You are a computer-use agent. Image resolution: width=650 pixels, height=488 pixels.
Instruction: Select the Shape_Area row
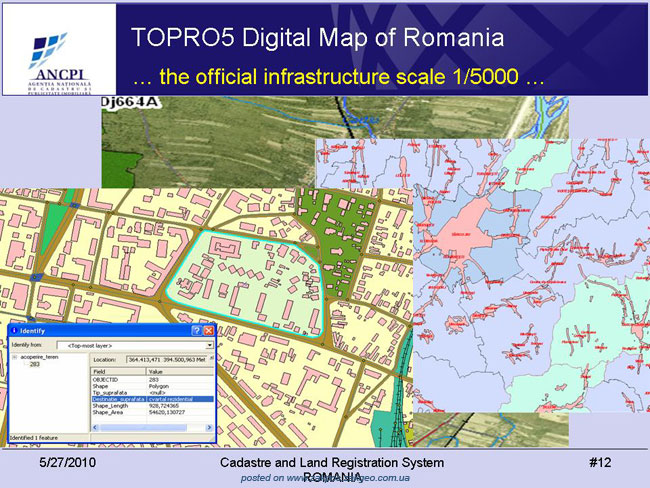point(152,412)
